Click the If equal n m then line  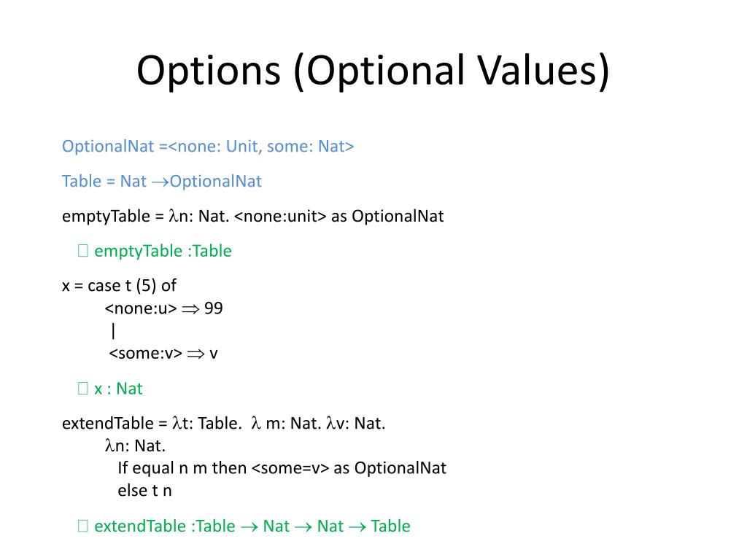[x=282, y=468]
